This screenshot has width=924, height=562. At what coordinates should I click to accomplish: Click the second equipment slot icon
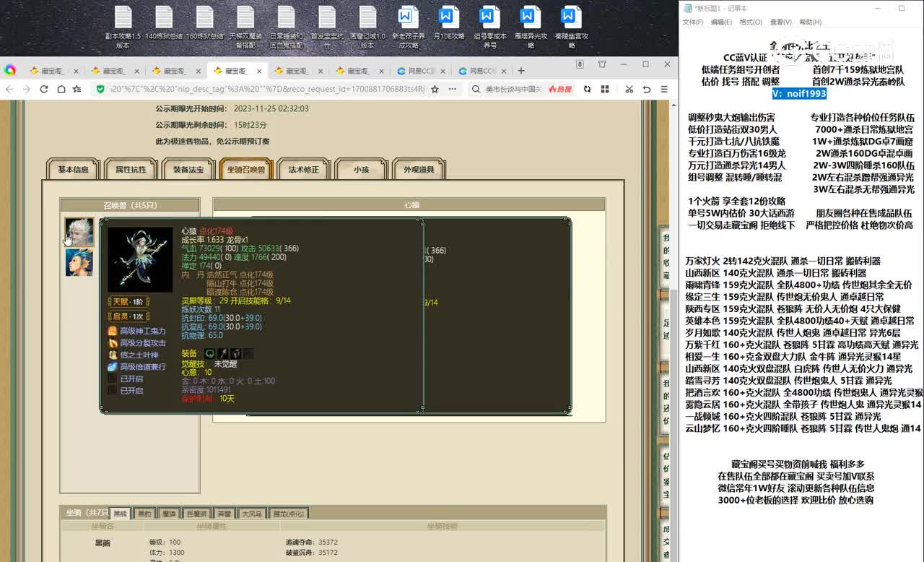[223, 353]
